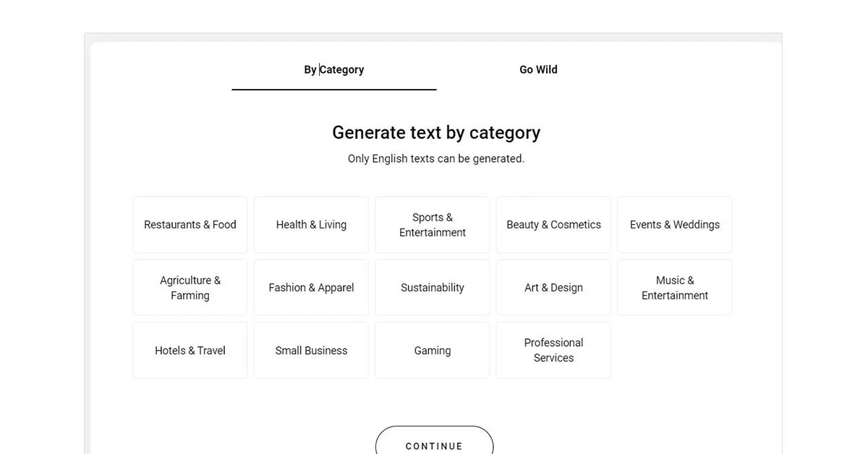
Task: Select the Health & Living category
Action: [310, 224]
